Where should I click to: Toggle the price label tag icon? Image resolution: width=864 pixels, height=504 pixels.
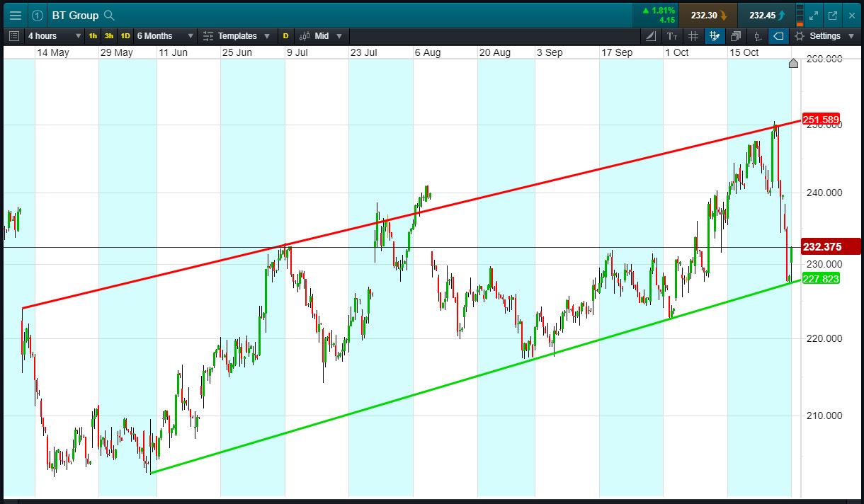click(x=778, y=36)
